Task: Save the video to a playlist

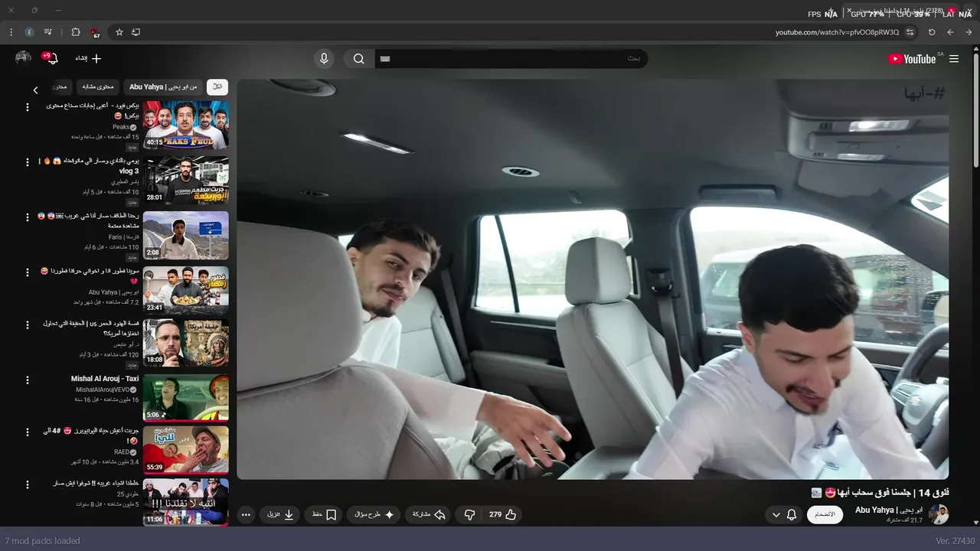Action: [x=325, y=515]
